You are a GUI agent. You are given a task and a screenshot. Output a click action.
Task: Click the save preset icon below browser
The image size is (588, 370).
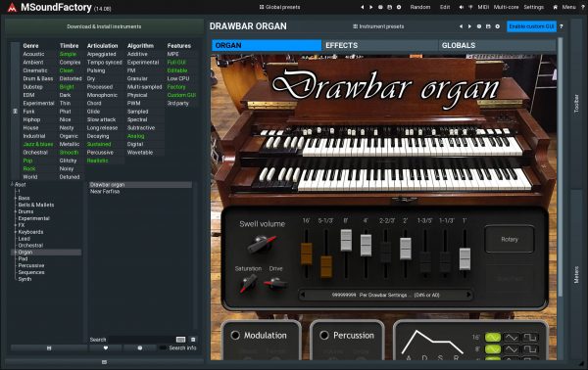tap(49, 347)
